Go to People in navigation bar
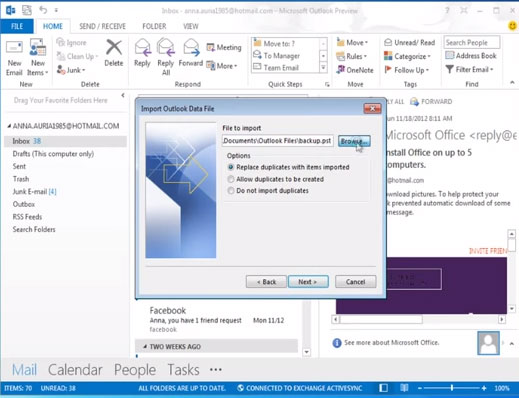This screenshot has width=519, height=398. point(135,370)
